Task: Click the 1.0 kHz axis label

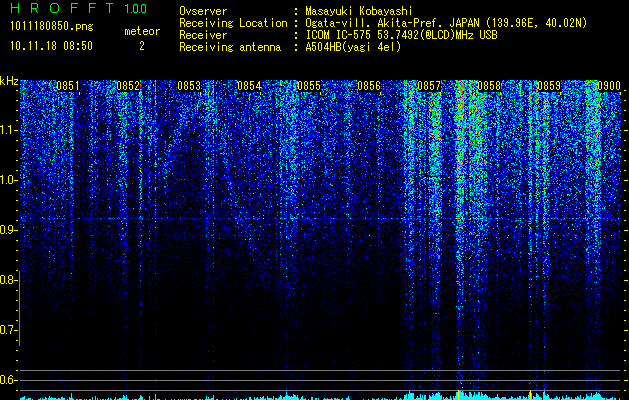Action: point(7,180)
